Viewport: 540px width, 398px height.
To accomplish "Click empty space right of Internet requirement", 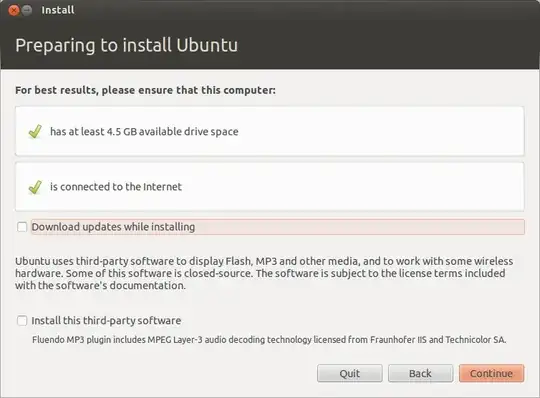I will click(x=351, y=187).
